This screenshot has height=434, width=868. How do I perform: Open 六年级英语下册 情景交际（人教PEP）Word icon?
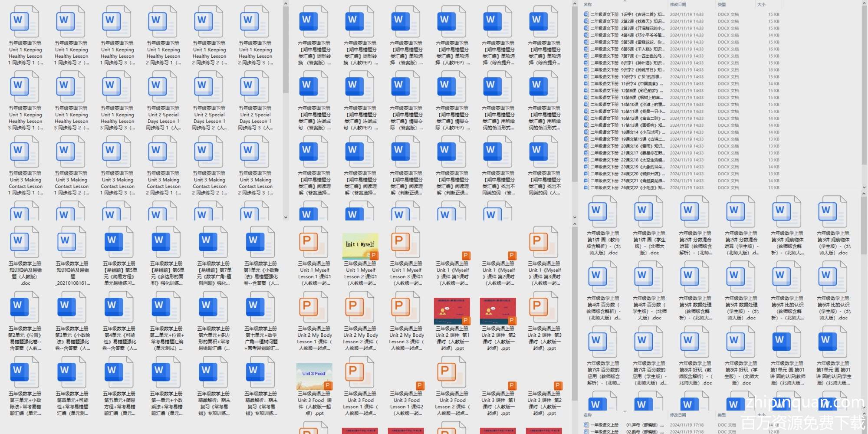pyautogui.click(x=452, y=87)
